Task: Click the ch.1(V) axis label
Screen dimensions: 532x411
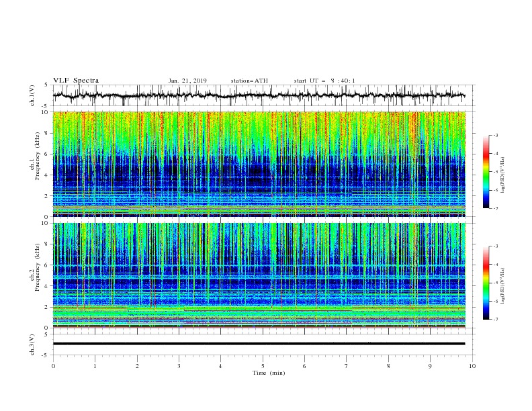Action: tap(32, 95)
